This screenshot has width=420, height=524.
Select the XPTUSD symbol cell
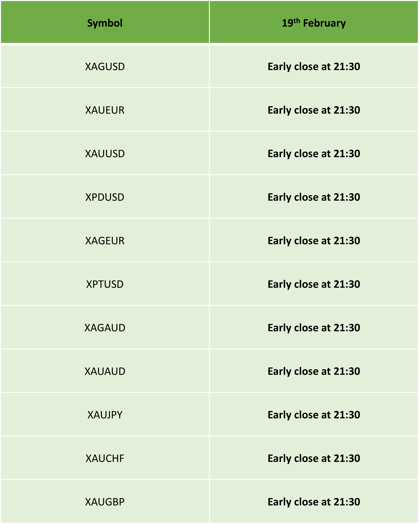coord(105,284)
